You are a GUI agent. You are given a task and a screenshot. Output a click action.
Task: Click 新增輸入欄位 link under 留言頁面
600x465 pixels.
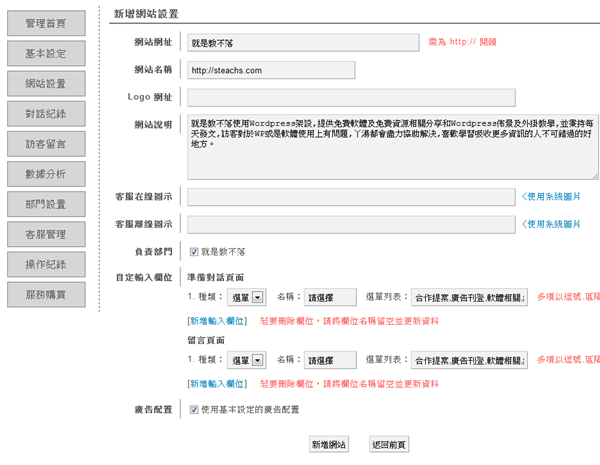(x=217, y=384)
